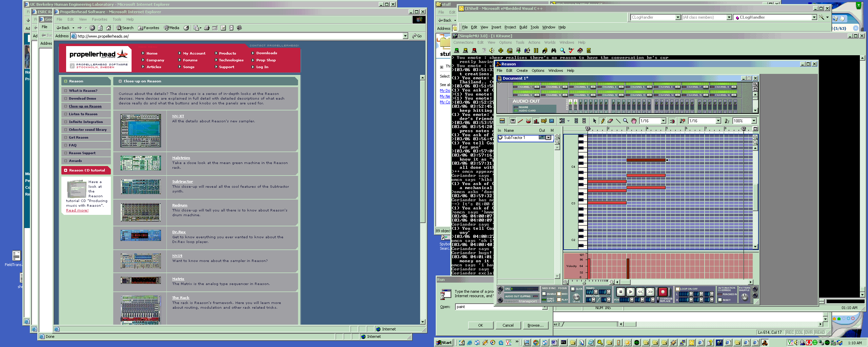868x347 pixels.
Task: Click the Home icon in Internet Explorer toolbar
Action: (108, 28)
